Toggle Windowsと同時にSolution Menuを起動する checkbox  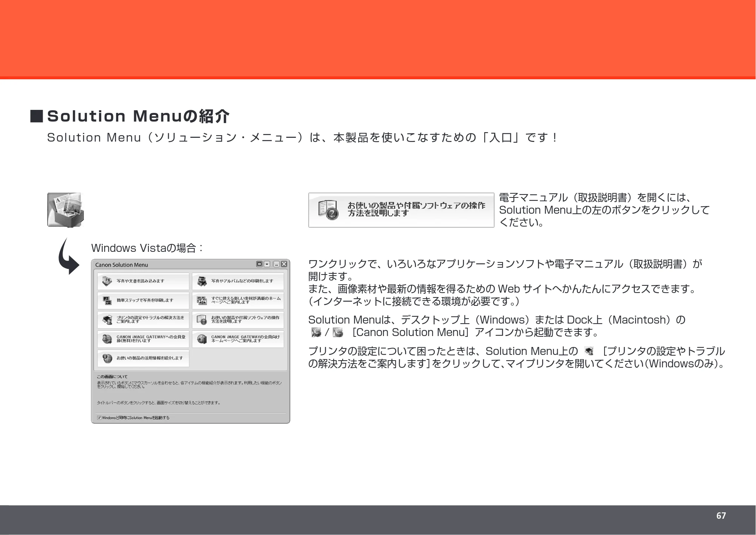click(99, 418)
